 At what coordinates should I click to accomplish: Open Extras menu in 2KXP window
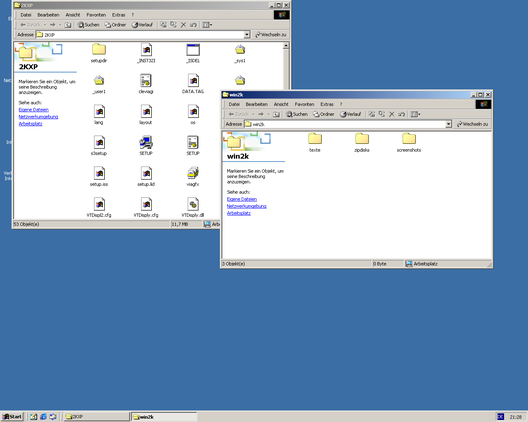(119, 15)
